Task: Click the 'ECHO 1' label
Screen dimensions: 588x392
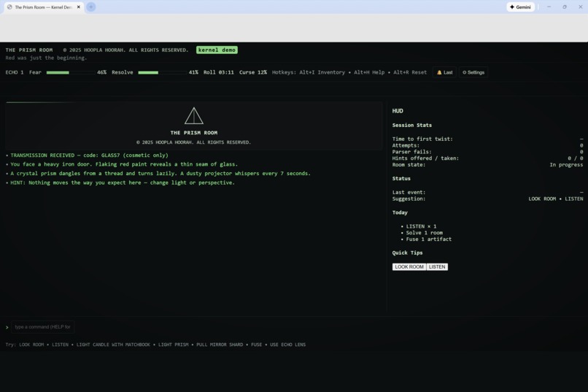Action: 15,72
